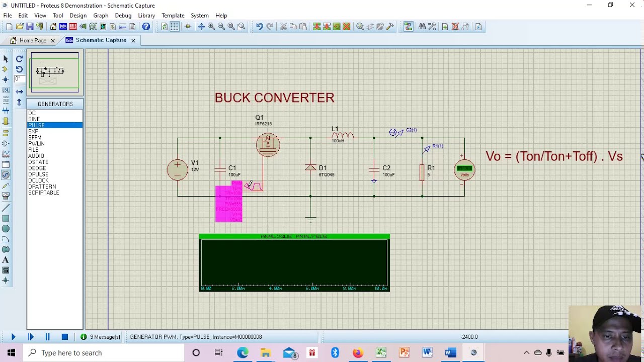Select the 2D Graphics Circle tool

[x=6, y=229]
